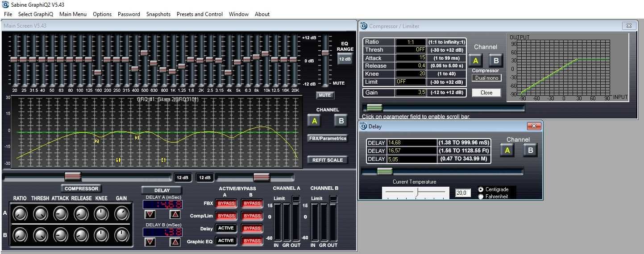
Task: Turn the channel B KNEE knob
Action: (101, 235)
